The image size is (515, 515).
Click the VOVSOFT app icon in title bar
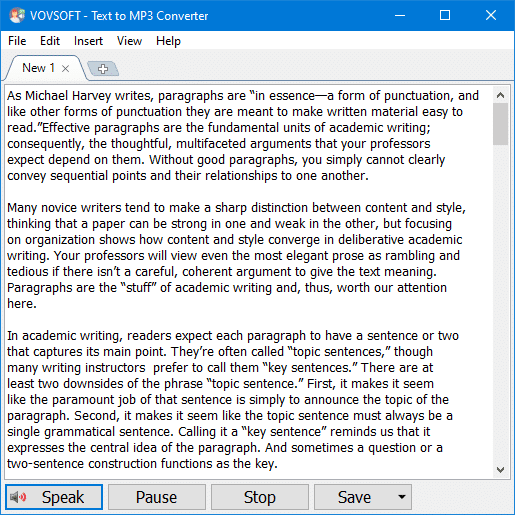click(17, 15)
